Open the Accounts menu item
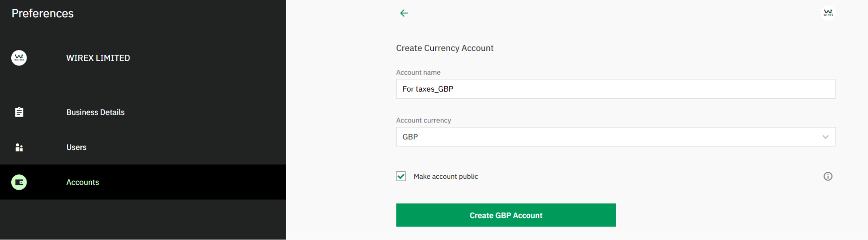Image resolution: width=868 pixels, height=240 pixels. click(143, 182)
